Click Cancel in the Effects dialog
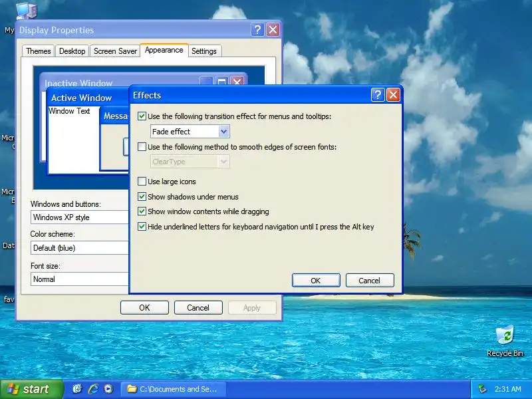 370,280
